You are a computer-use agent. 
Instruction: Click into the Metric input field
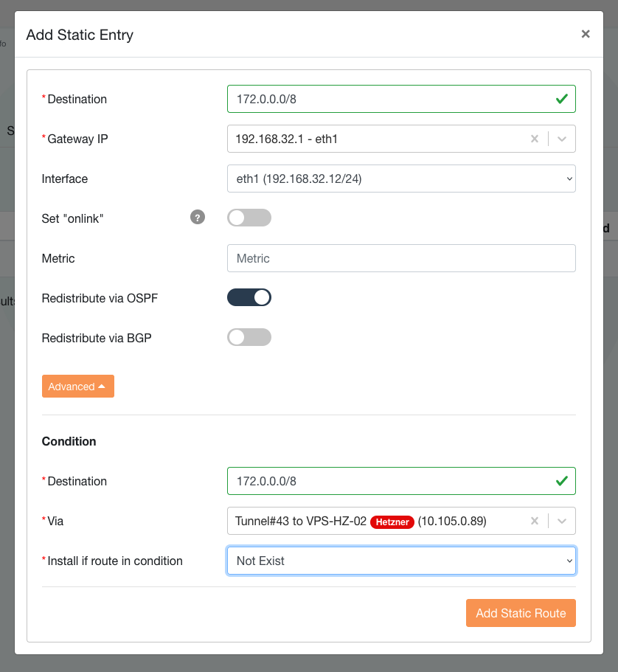400,258
